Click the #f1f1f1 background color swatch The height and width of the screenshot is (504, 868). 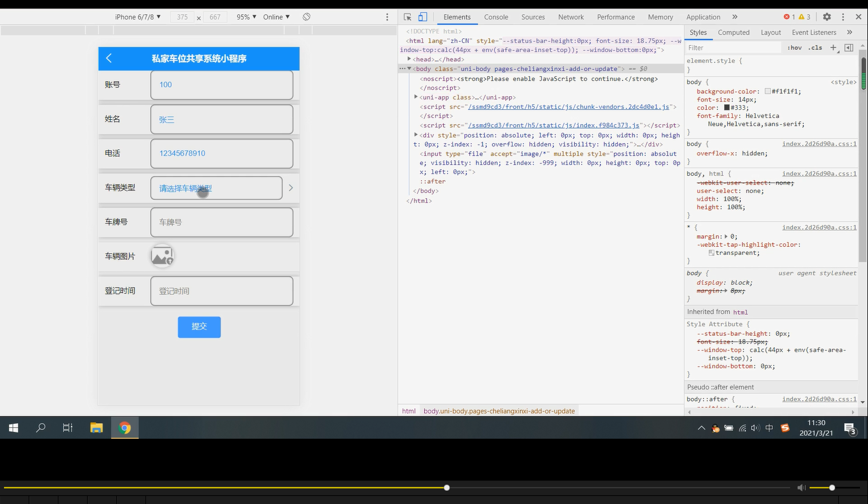(x=768, y=92)
